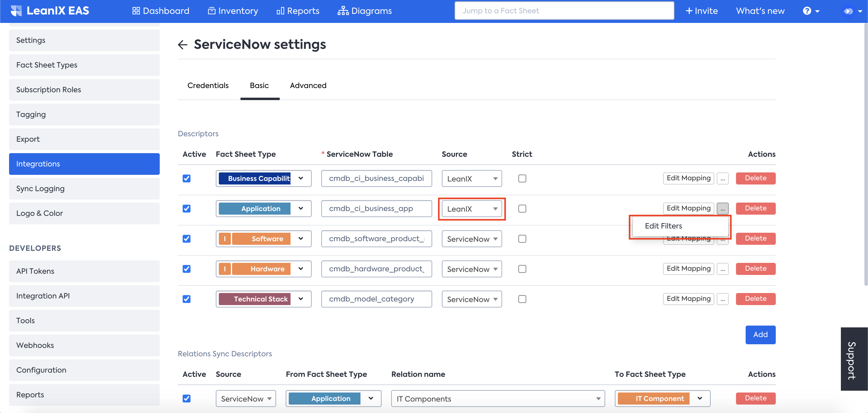
Task: Open more options for Technical Stack row
Action: click(723, 299)
